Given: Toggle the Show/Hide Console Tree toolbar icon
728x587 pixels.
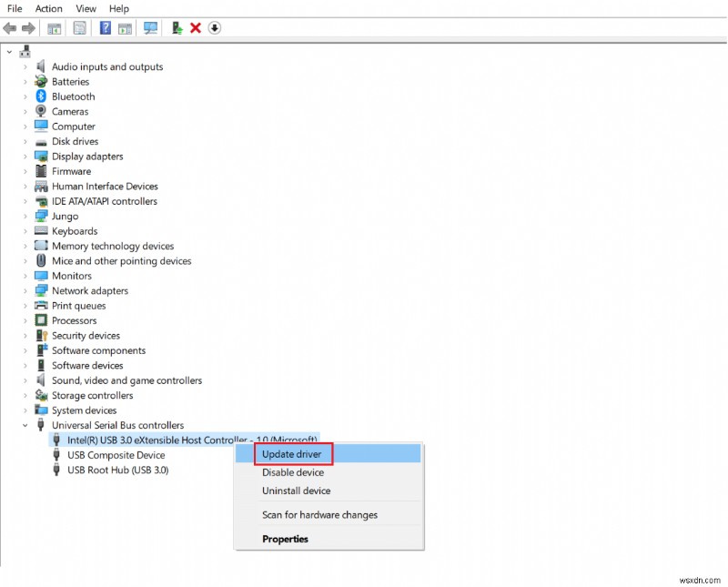Looking at the screenshot, I should (53, 28).
